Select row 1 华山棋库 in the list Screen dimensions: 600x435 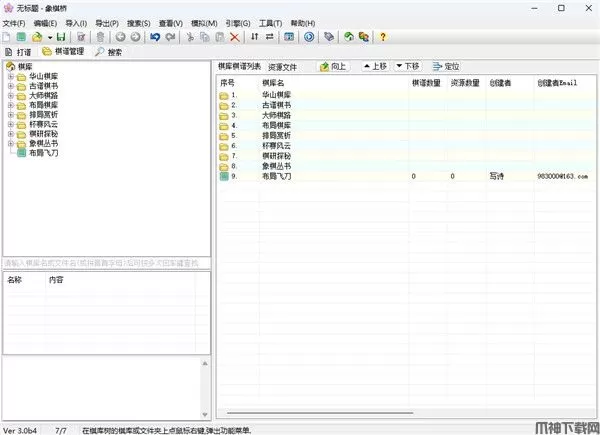pos(406,95)
